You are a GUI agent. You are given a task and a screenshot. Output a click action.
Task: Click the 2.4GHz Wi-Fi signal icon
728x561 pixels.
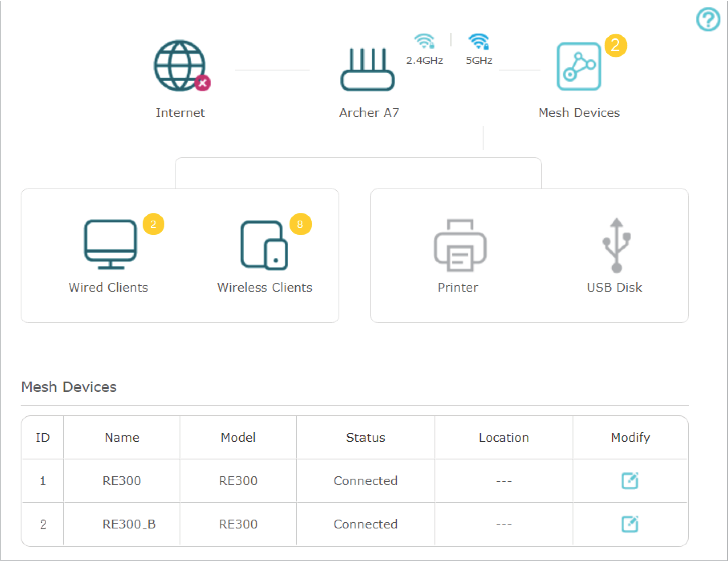tap(424, 41)
